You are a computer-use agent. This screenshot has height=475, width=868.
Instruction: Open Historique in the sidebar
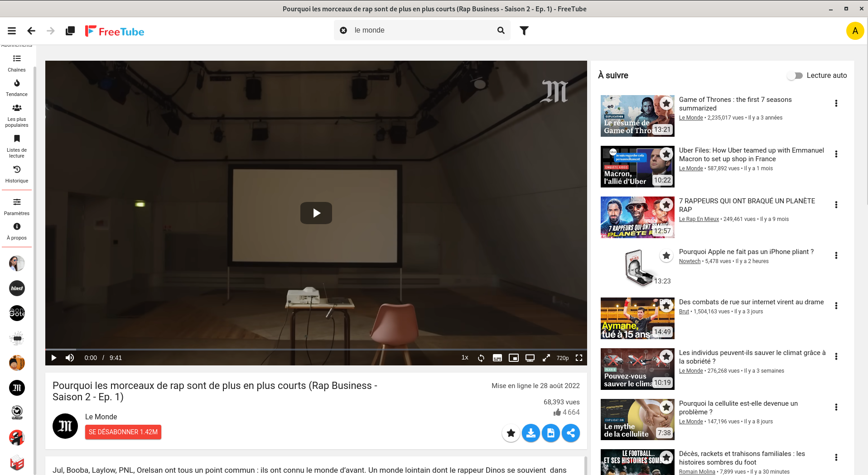pos(17,174)
